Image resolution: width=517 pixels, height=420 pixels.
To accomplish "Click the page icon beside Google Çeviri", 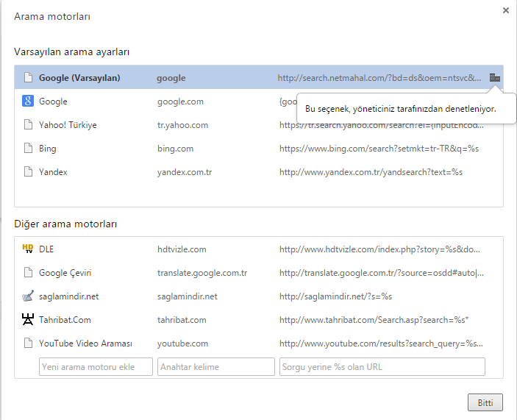I will tap(29, 272).
